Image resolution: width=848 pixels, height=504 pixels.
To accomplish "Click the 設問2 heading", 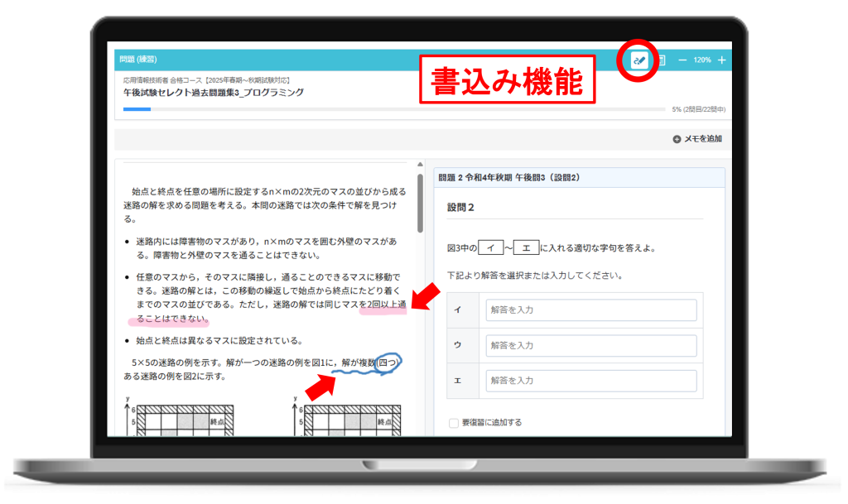I will 460,207.
